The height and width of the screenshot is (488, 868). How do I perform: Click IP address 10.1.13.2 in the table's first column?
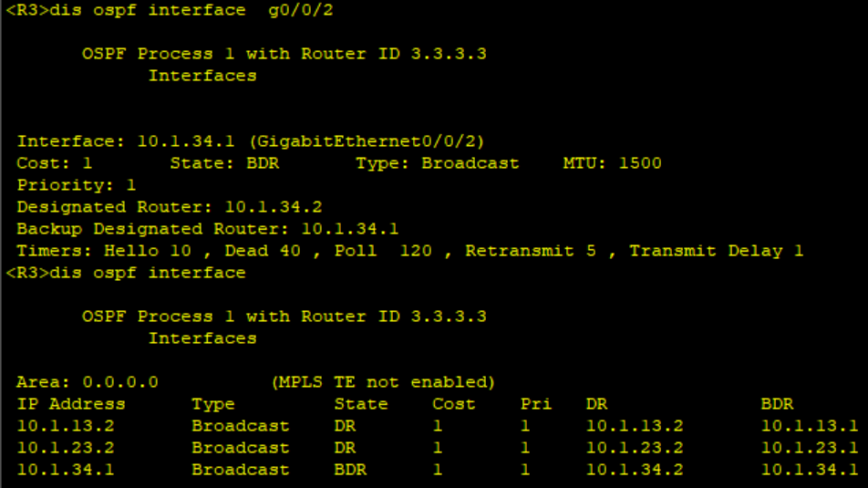tap(66, 426)
